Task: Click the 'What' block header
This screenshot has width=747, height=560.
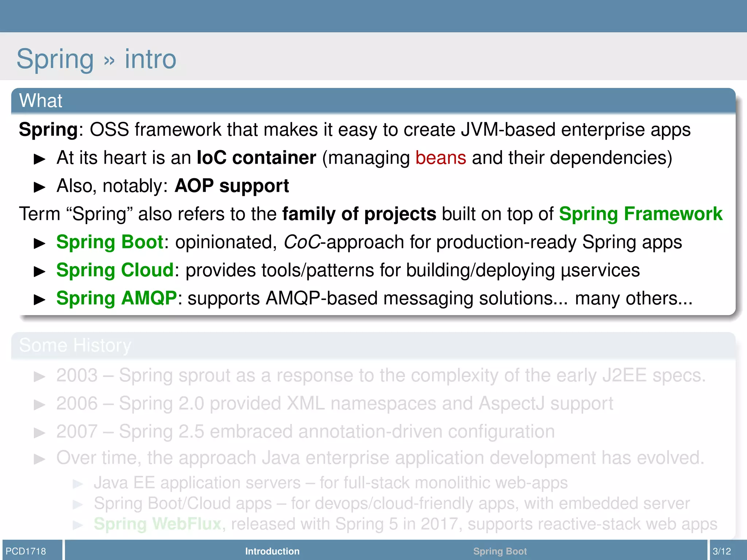Action: click(41, 101)
